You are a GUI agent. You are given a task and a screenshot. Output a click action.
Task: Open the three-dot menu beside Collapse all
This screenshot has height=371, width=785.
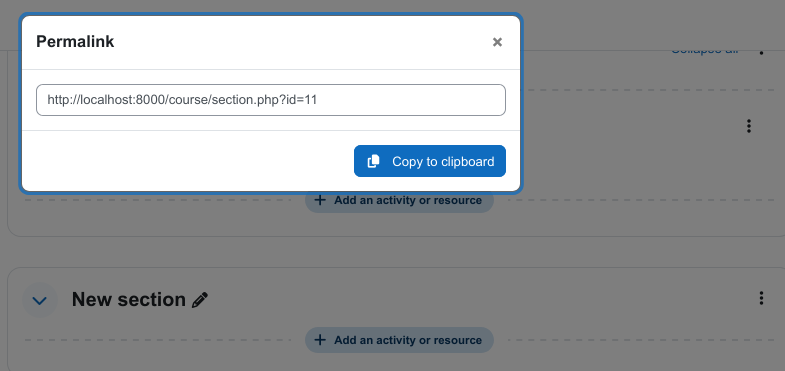tap(761, 51)
